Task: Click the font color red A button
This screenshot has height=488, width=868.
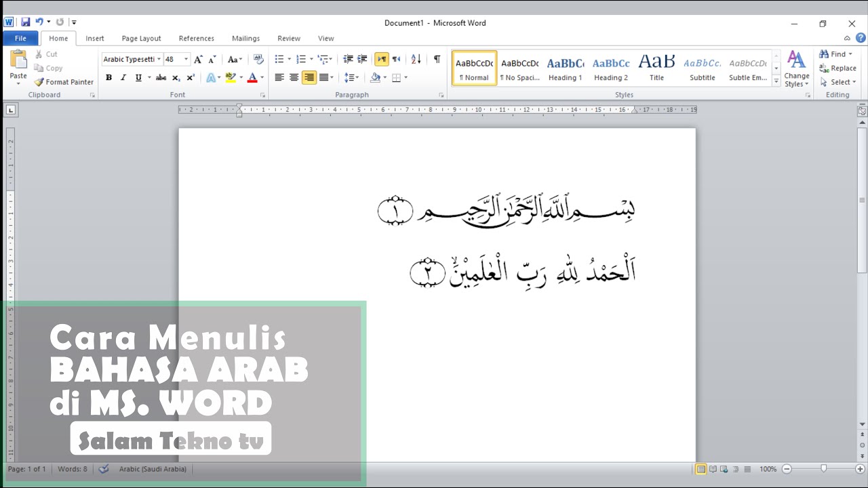Action: coord(252,78)
